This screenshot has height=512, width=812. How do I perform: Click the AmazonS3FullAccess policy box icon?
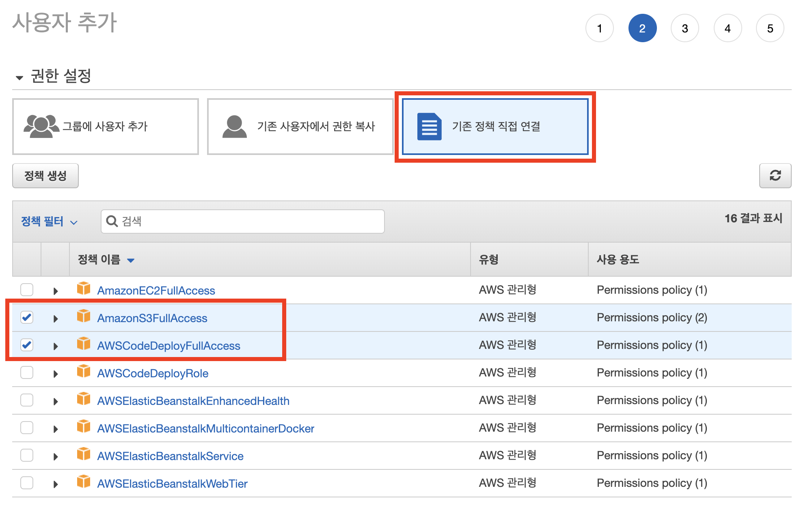coord(84,316)
